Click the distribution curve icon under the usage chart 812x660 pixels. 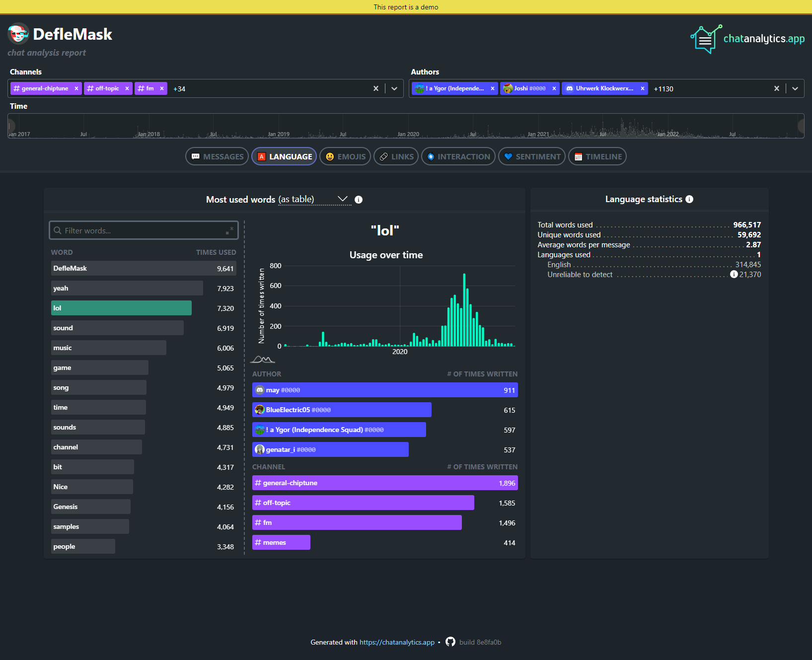pos(263,359)
